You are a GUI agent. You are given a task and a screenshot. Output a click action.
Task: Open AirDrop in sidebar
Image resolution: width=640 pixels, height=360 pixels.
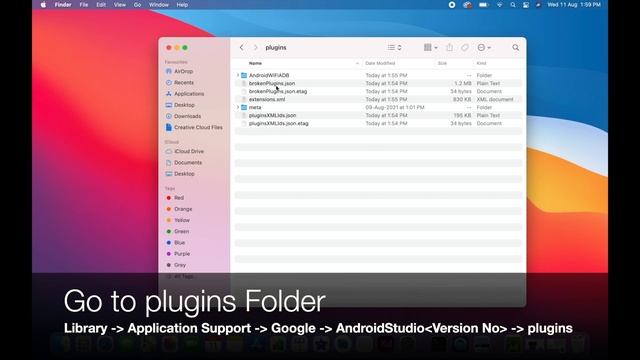pyautogui.click(x=183, y=71)
